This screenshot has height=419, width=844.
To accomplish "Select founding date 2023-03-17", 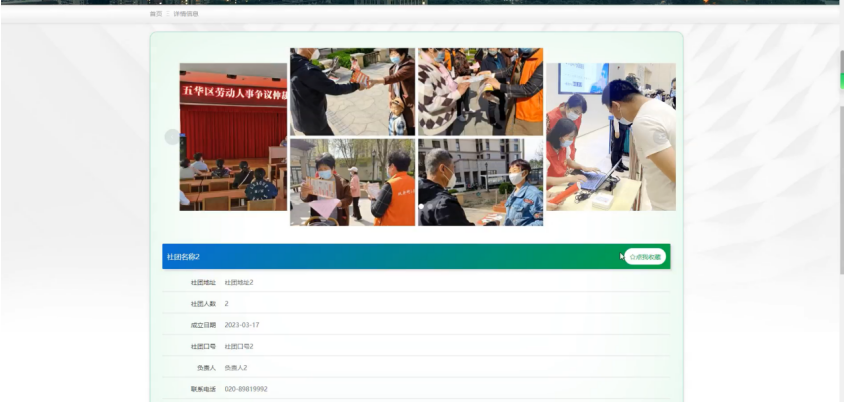I will 242,325.
